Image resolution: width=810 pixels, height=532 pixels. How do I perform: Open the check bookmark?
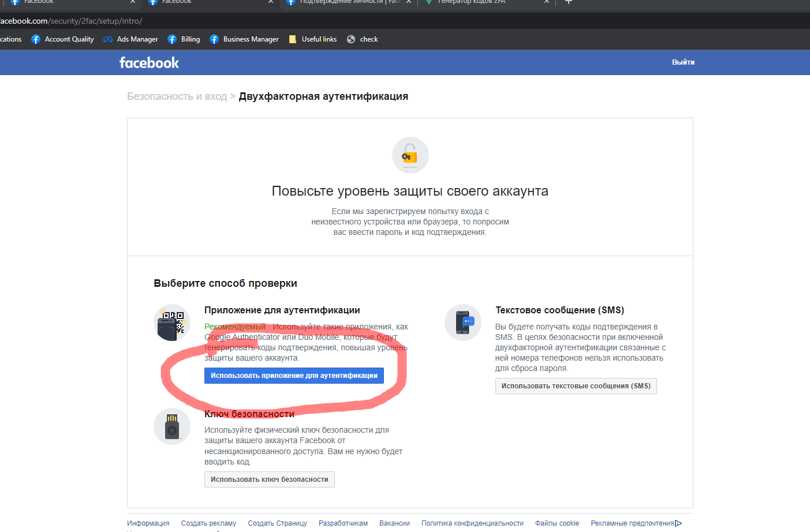point(362,39)
